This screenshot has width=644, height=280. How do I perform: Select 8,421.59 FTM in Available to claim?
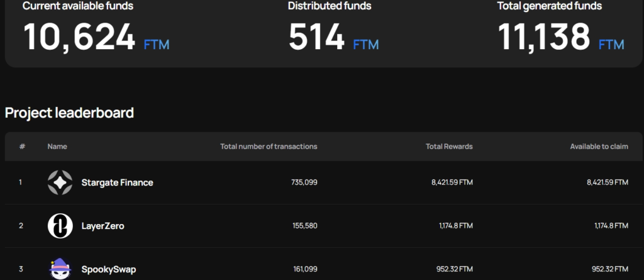click(608, 182)
